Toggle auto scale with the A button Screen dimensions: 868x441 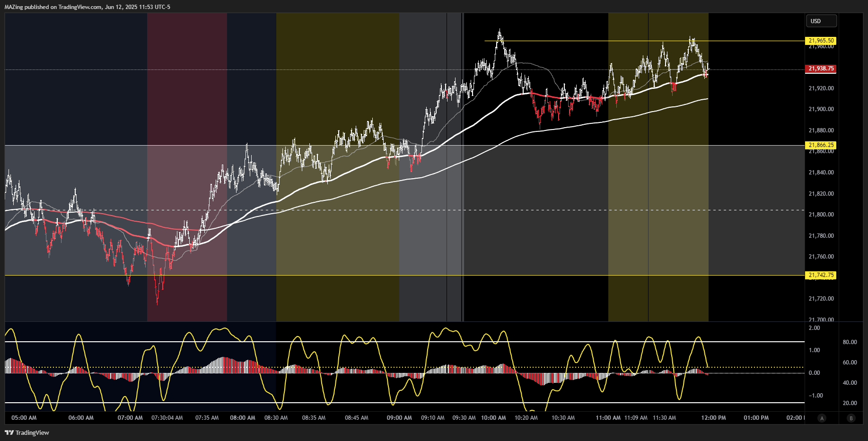point(822,418)
